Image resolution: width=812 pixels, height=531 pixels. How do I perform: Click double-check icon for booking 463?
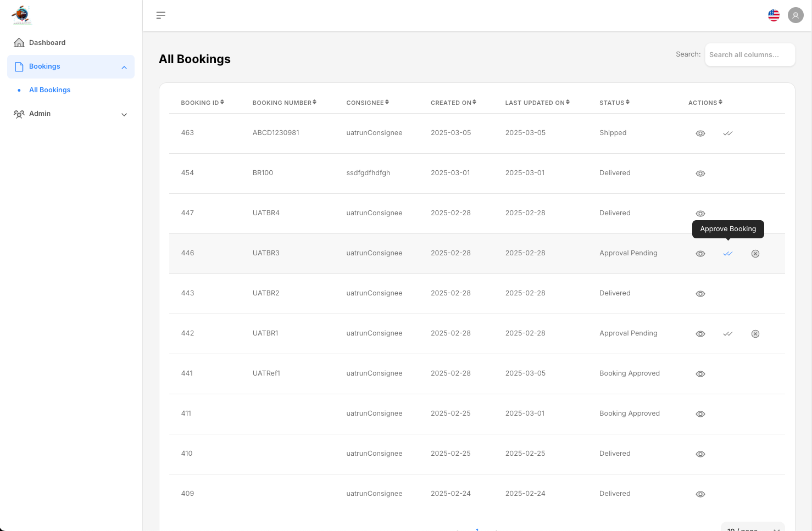click(728, 133)
